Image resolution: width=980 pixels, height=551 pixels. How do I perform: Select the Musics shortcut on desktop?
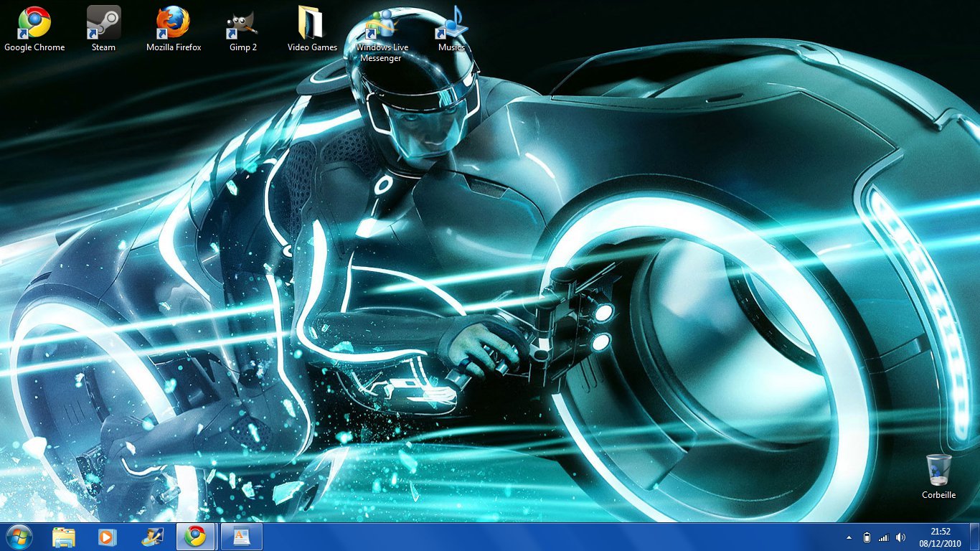(451, 29)
